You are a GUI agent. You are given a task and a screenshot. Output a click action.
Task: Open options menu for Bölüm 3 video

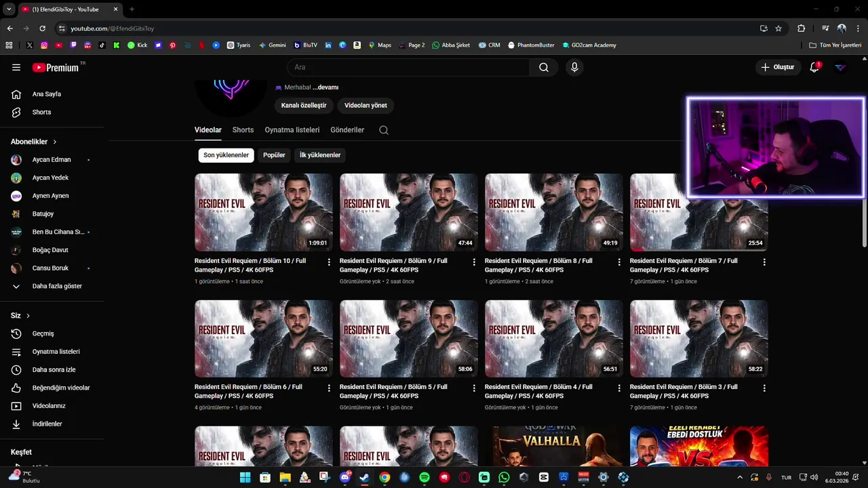tap(764, 388)
